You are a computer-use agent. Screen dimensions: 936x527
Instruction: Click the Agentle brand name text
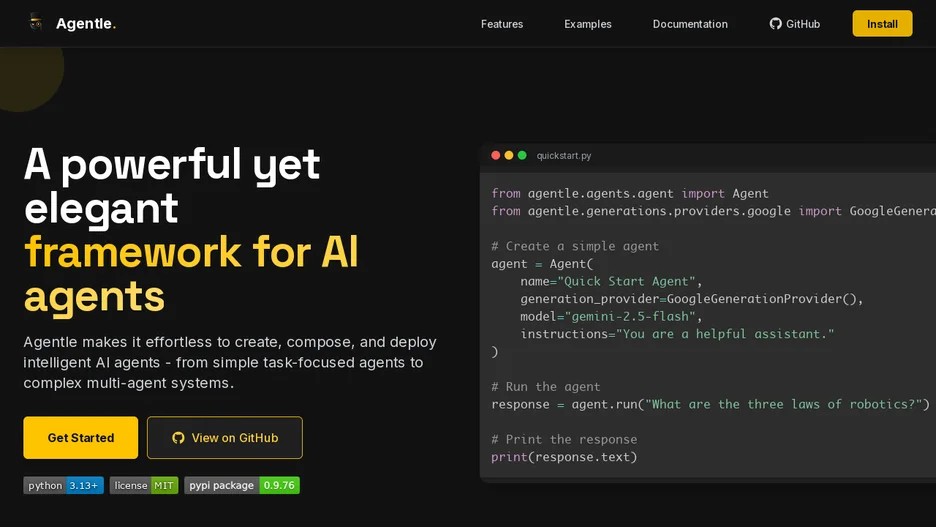pos(85,23)
